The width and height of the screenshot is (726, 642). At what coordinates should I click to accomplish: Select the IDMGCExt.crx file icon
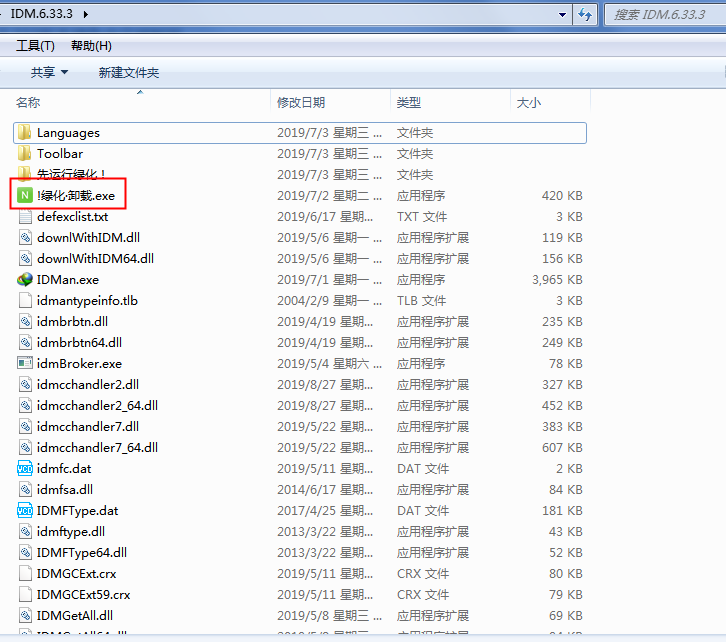(x=25, y=573)
